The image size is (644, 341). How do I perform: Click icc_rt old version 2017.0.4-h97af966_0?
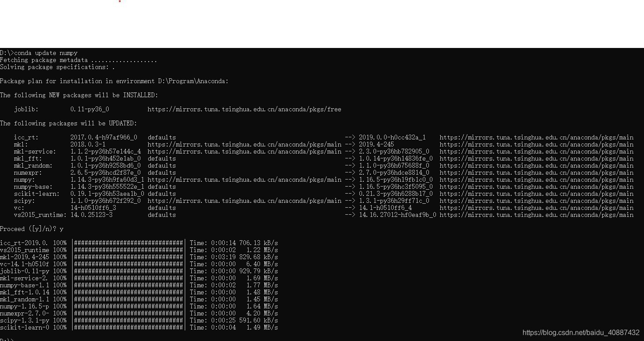click(x=104, y=137)
